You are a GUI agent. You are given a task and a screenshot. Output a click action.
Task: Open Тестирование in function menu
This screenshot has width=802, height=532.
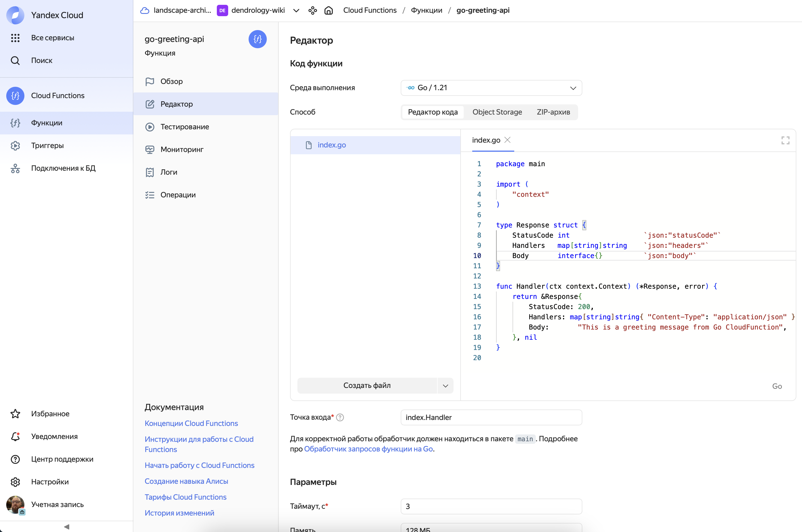tap(206, 127)
